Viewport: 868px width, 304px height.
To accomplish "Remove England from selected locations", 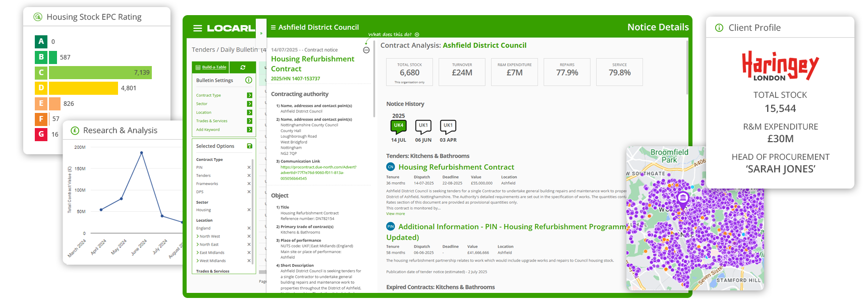I will click(249, 228).
